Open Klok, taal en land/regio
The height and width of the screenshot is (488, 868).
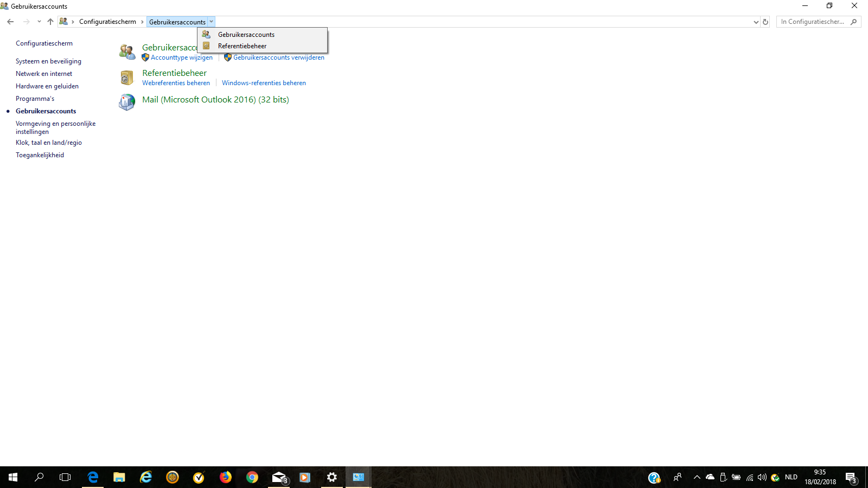(x=49, y=143)
